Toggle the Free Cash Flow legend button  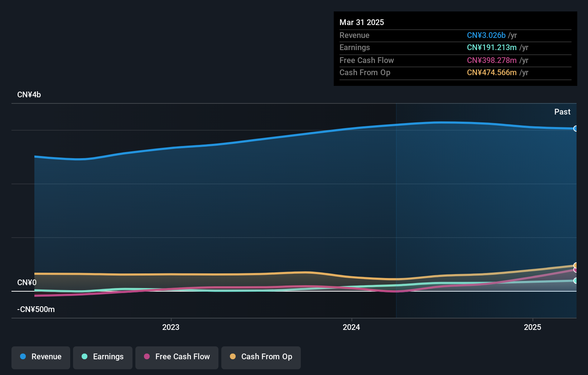tap(177, 357)
